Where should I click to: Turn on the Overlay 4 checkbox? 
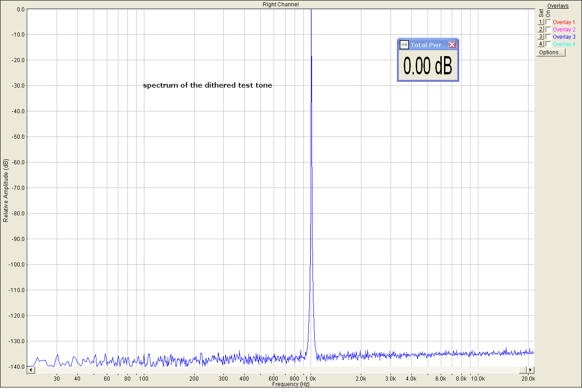[x=548, y=44]
